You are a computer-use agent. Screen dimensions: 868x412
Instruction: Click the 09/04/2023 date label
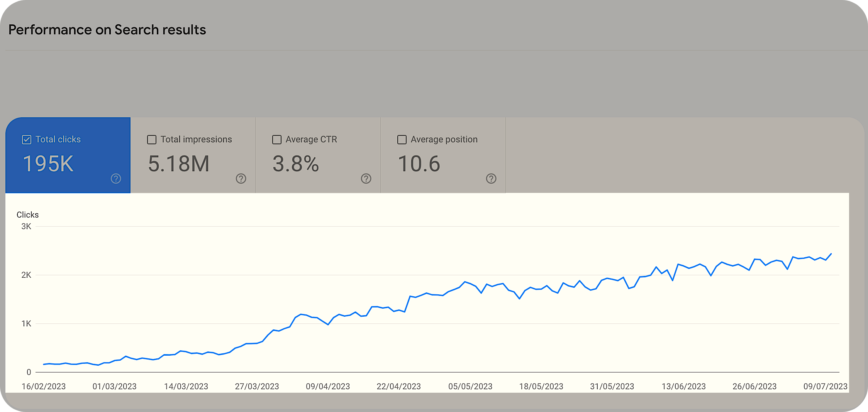pos(328,387)
